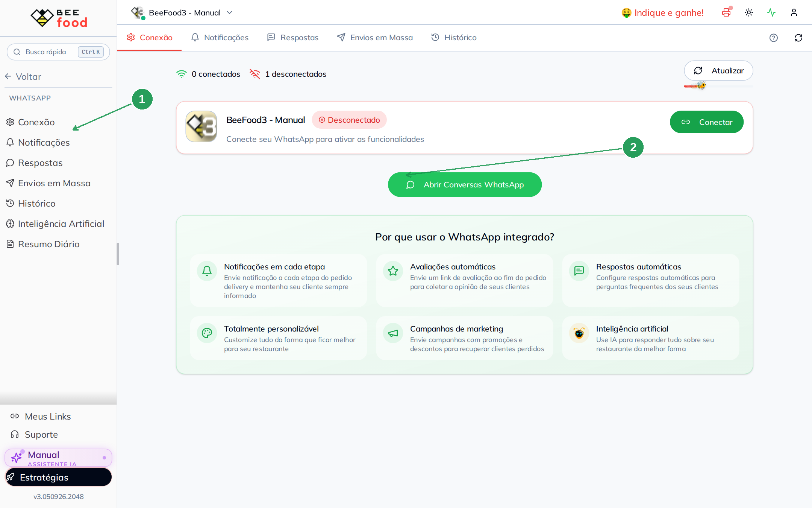Click the bee icon in Inteligência artificial card
812x508 pixels.
coord(579,333)
